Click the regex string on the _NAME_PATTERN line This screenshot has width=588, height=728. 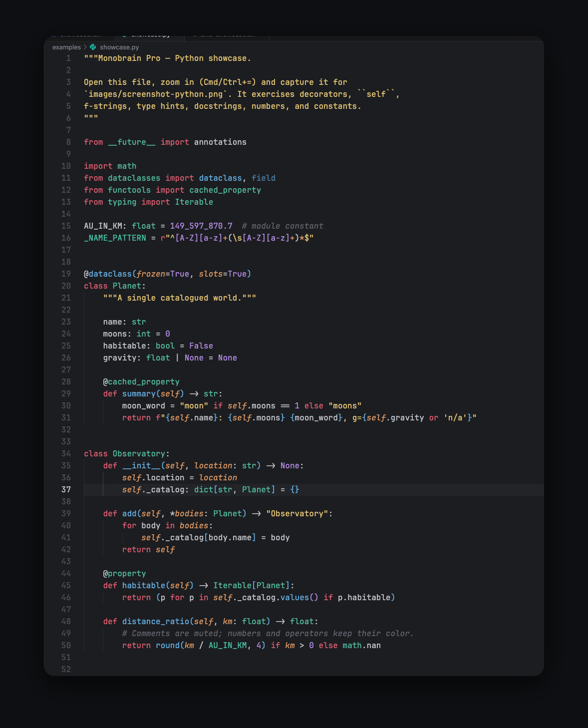237,238
